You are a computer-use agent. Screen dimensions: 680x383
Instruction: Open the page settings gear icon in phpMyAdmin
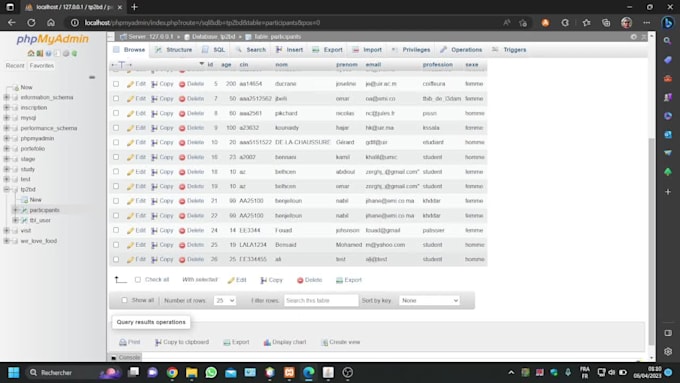point(634,37)
